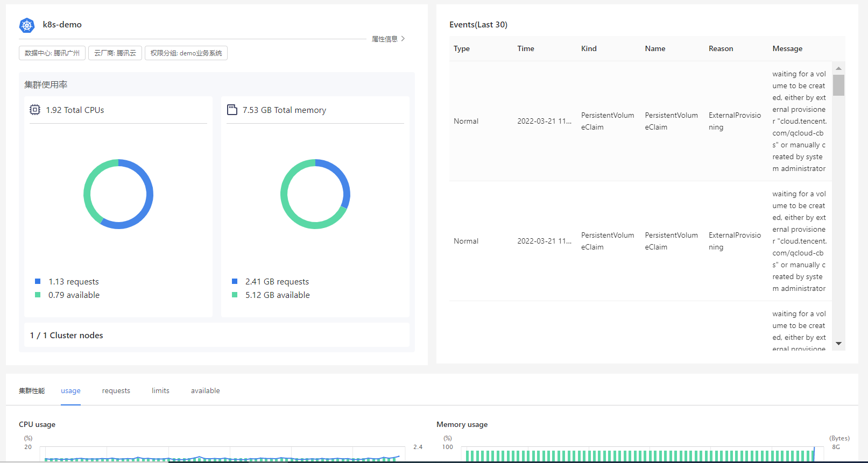Image resolution: width=868 pixels, height=463 pixels.
Task: Click the Kind column header
Action: (589, 48)
